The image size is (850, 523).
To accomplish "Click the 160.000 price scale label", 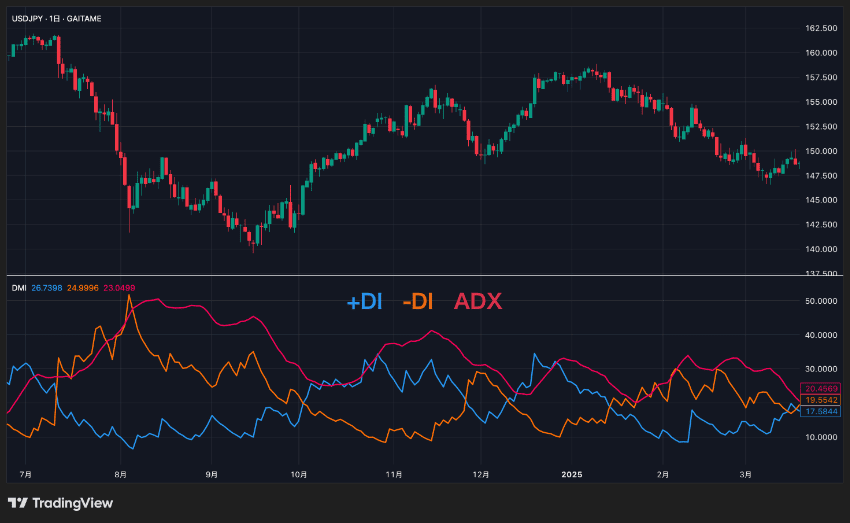I will (x=821, y=53).
